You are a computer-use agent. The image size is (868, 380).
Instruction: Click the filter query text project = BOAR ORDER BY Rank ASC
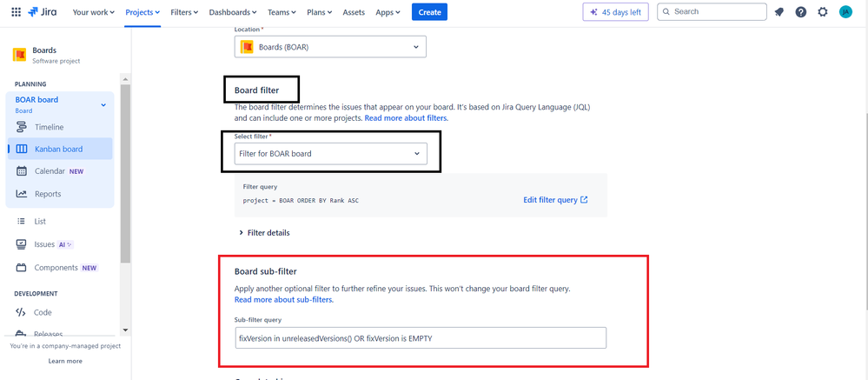[x=301, y=201]
